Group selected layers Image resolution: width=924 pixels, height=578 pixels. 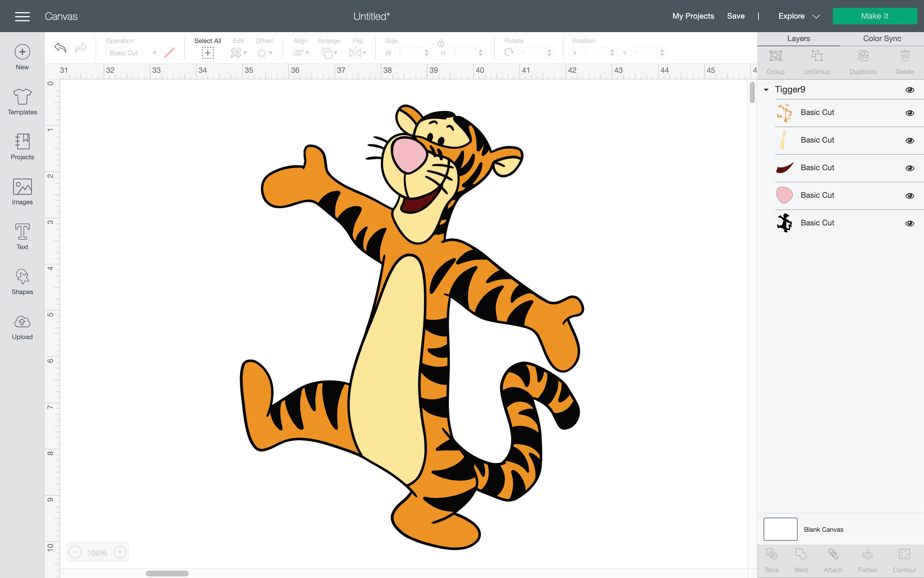[x=775, y=62]
